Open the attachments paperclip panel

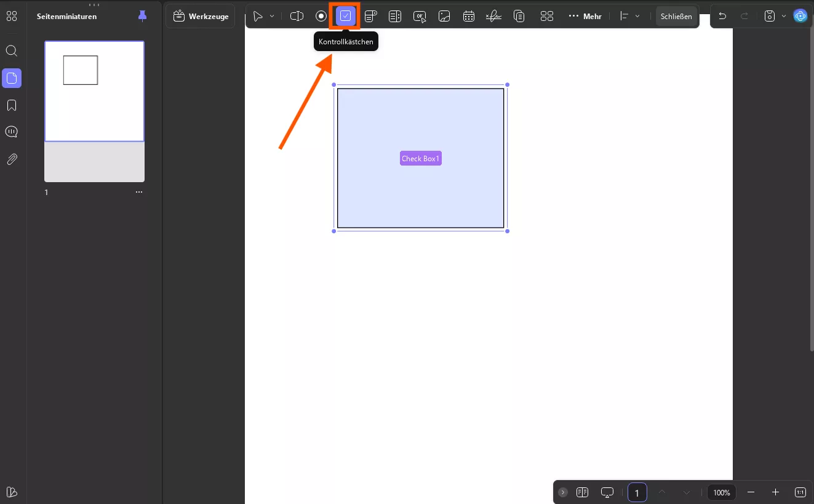coord(12,159)
